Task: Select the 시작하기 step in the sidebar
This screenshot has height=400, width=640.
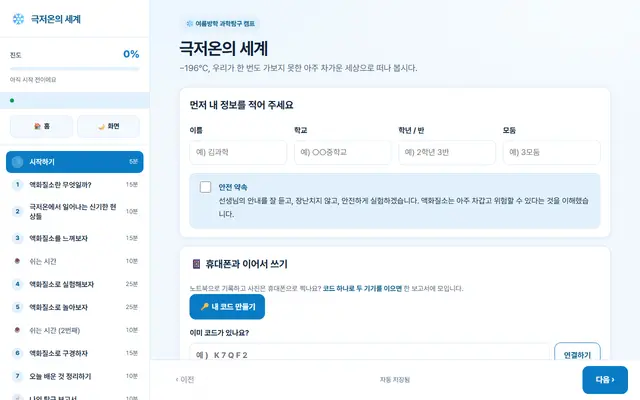Action: coord(75,162)
